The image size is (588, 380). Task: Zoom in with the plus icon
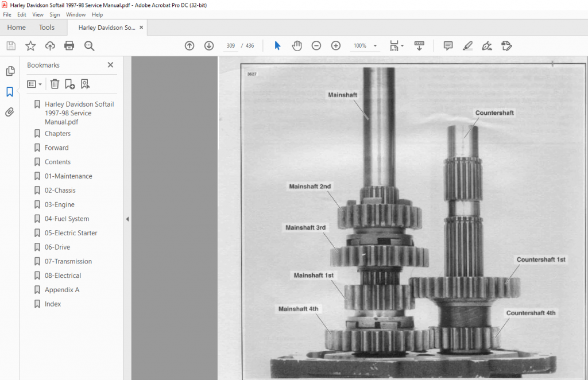[335, 46]
